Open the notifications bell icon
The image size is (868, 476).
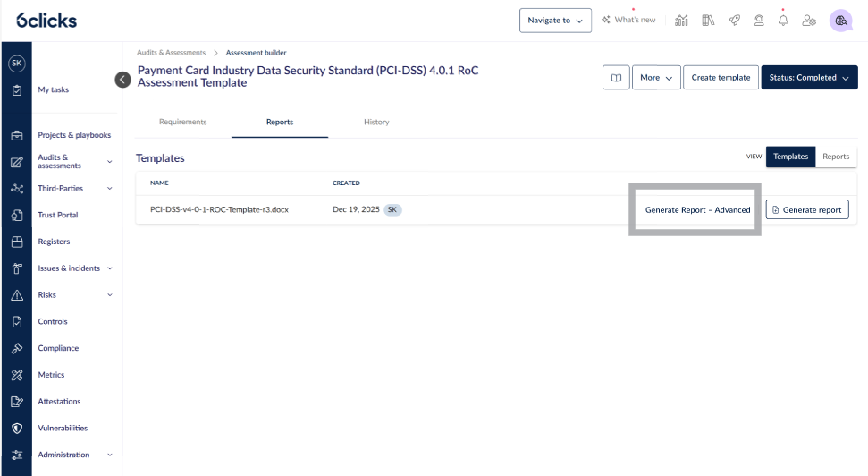[783, 20]
